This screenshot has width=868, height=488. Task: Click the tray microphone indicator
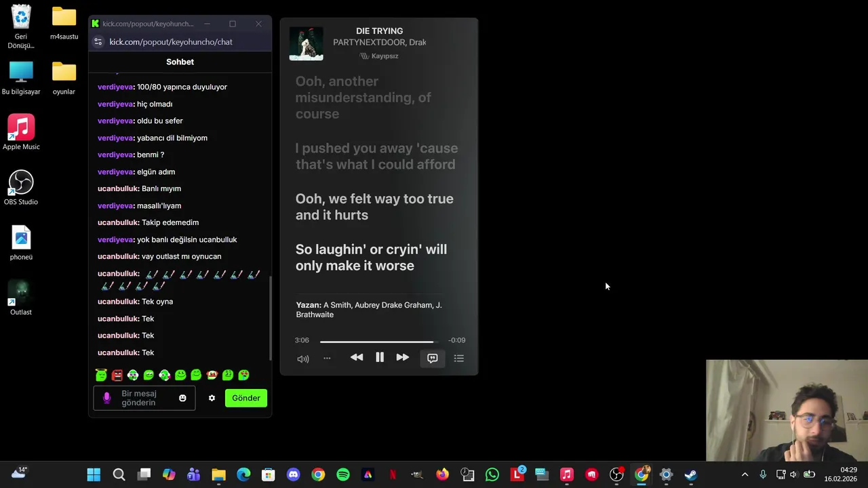click(763, 474)
